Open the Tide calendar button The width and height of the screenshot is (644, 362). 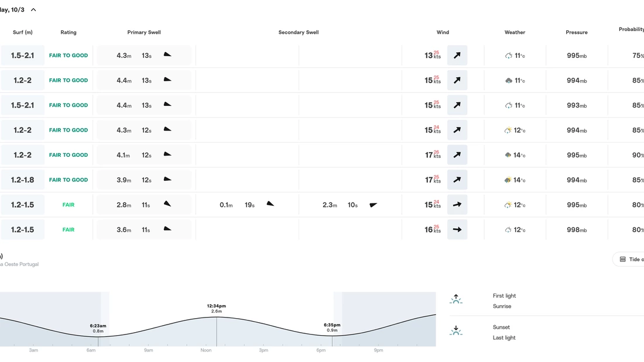631,258
